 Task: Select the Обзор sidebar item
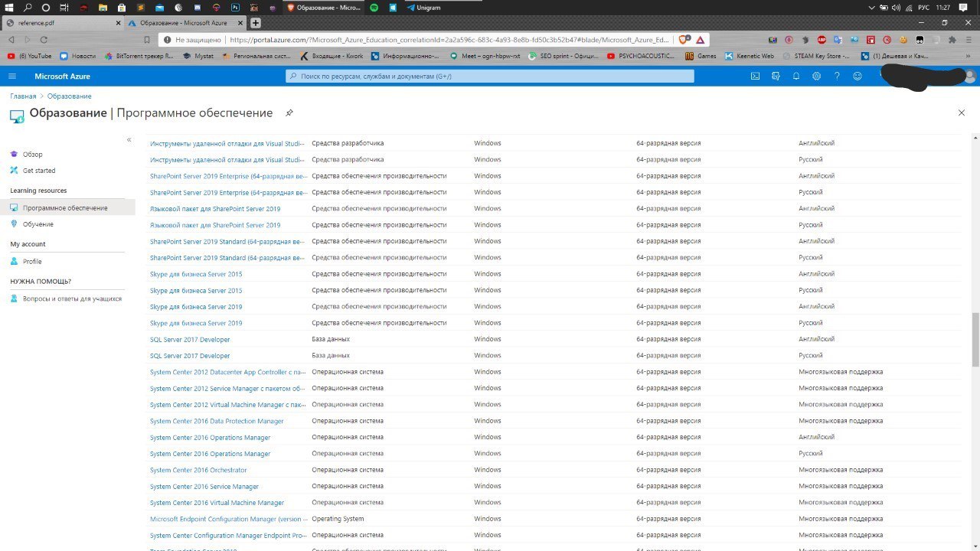(33, 155)
